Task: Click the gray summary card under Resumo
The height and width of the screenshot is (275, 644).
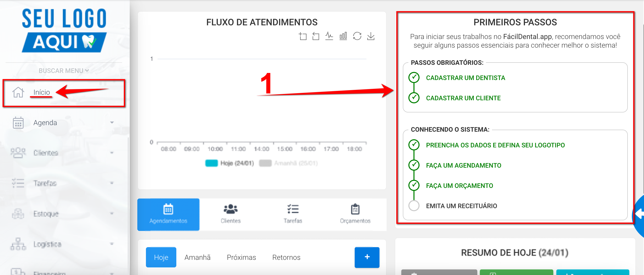Action: click(439, 272)
